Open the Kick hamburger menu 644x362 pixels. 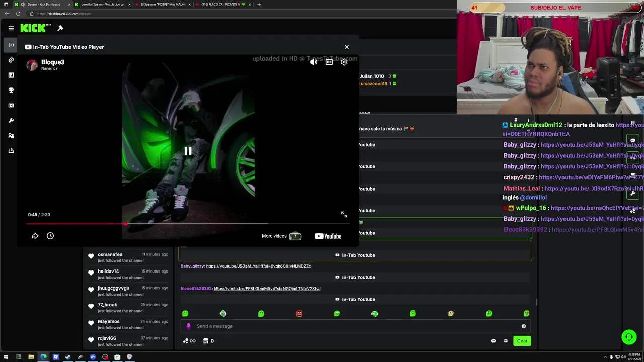pos(11,28)
